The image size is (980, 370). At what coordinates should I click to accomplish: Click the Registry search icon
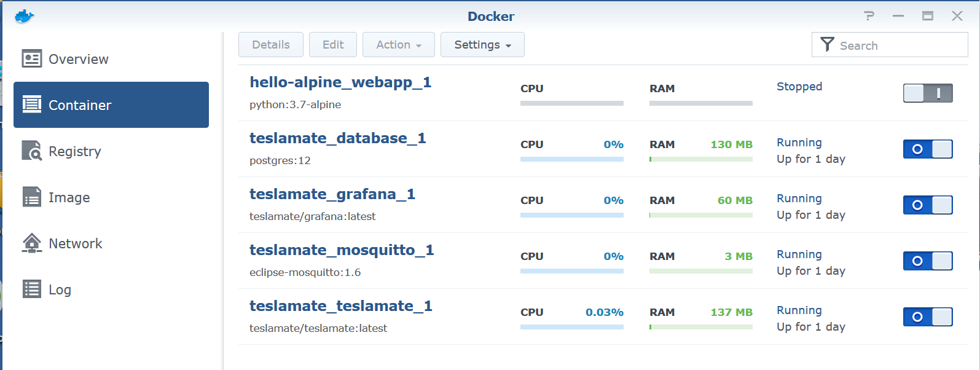pos(32,151)
